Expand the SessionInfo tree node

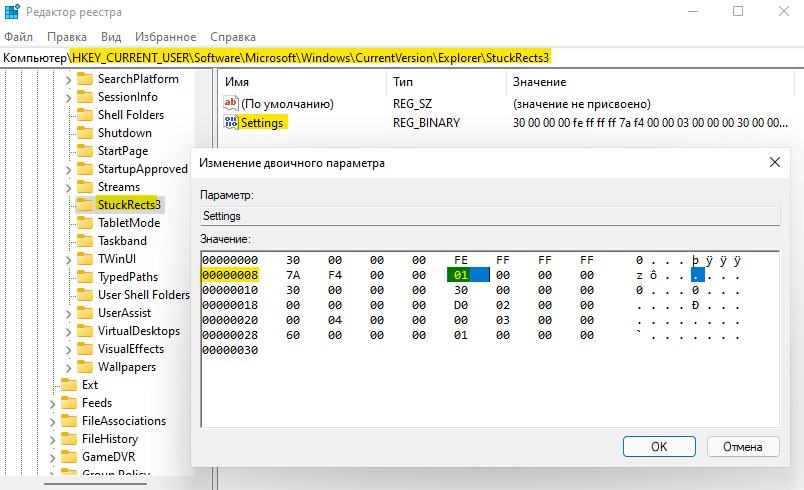[68, 98]
